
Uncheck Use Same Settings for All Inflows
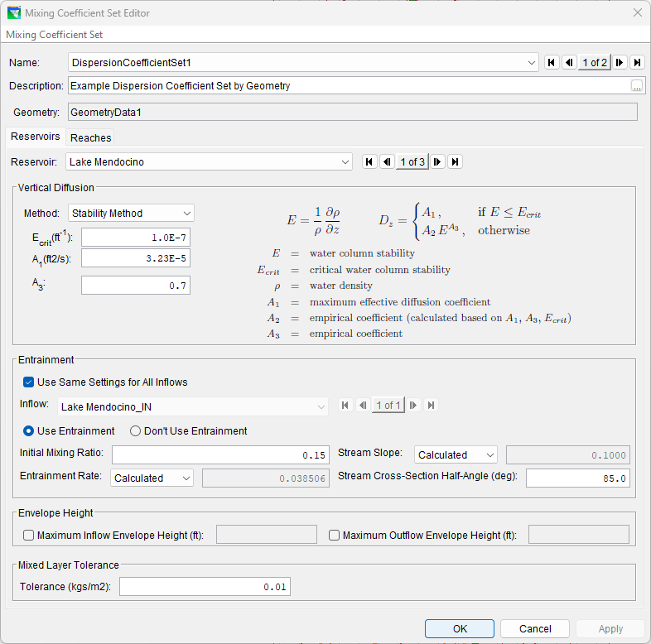click(x=29, y=382)
